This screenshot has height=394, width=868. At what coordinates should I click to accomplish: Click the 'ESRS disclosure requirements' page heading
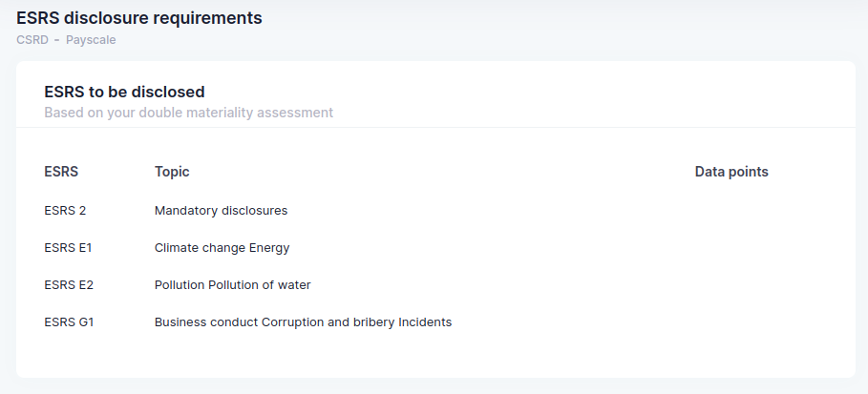tap(139, 17)
